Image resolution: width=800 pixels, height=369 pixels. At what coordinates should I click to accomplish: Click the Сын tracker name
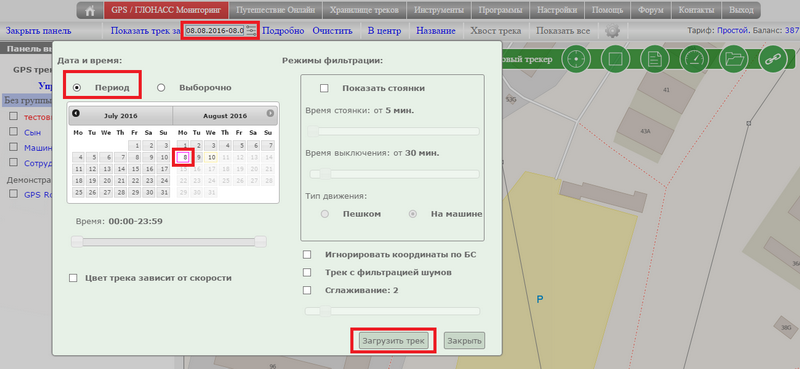(x=33, y=132)
